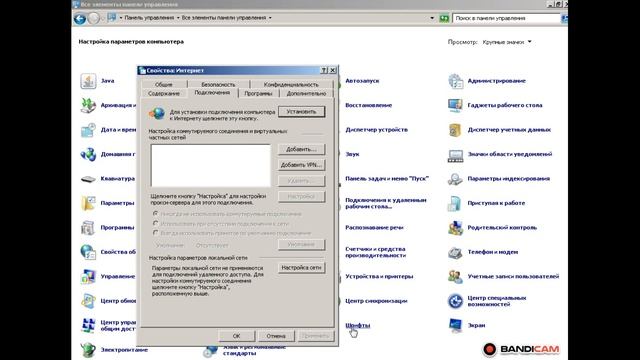Screen dimensions: 640x360
Task: Open the Color Management (Управление) icon
Action: tap(88, 277)
